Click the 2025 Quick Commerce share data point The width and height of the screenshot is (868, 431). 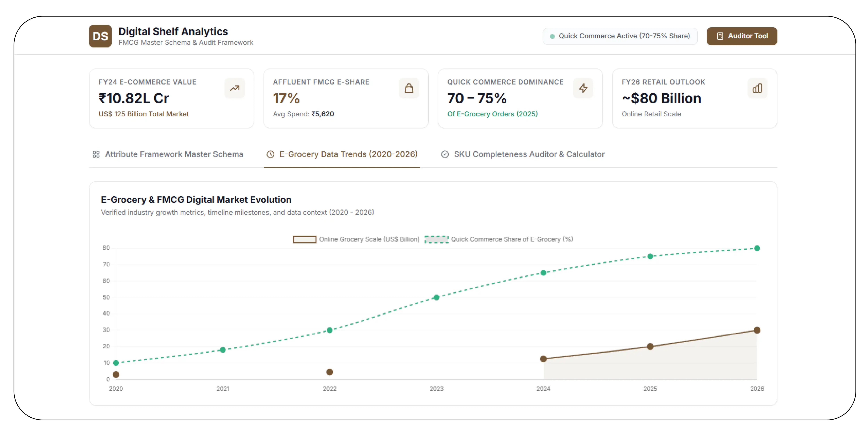click(x=650, y=256)
